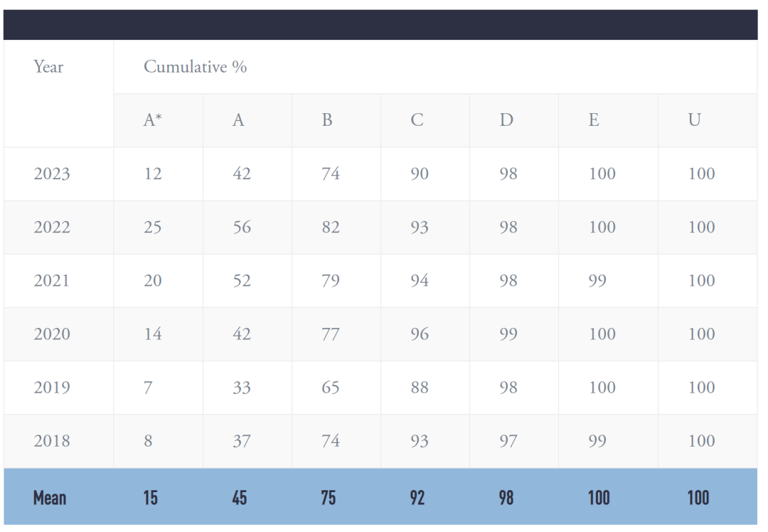768x532 pixels.
Task: Click the D grade column header
Action: click(506, 120)
